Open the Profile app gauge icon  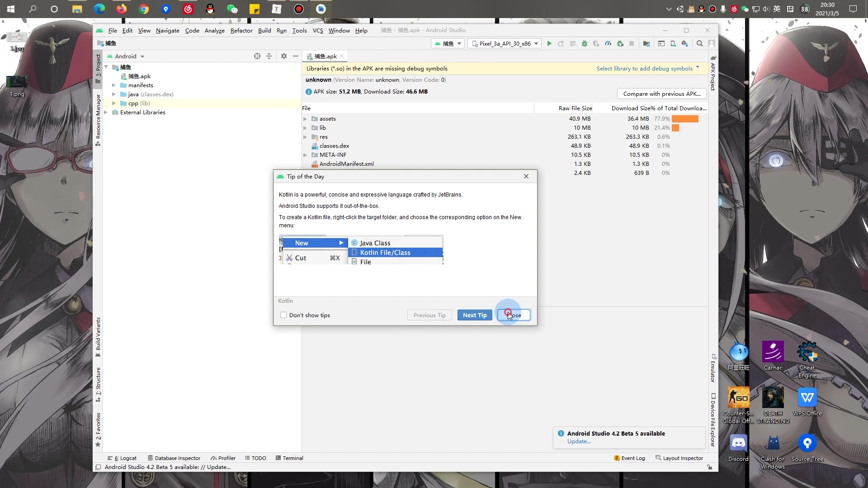click(608, 43)
